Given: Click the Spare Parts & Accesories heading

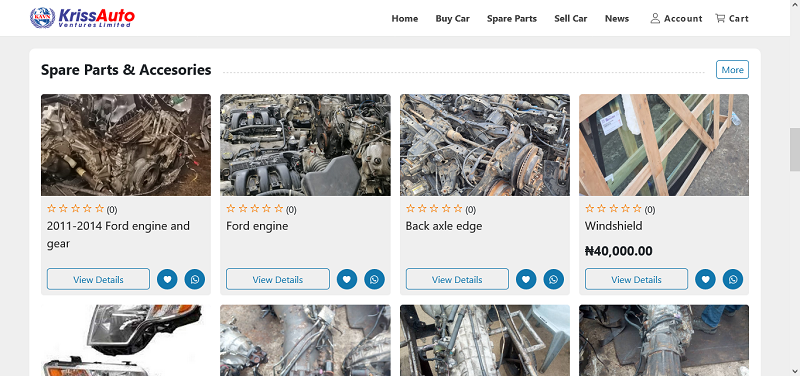Looking at the screenshot, I should [126, 69].
